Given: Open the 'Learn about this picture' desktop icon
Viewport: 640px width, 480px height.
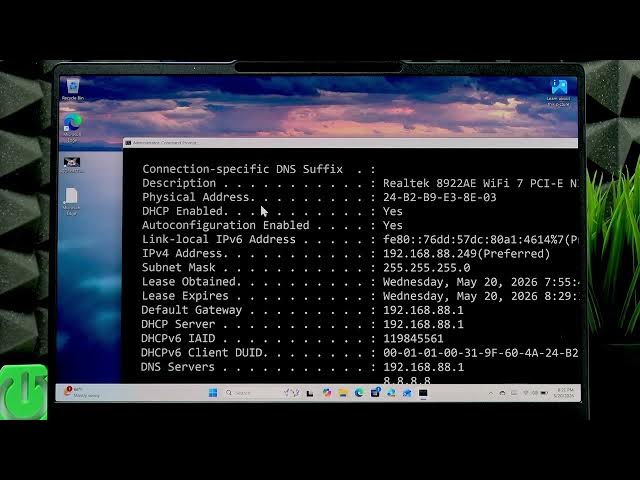Looking at the screenshot, I should 558,92.
